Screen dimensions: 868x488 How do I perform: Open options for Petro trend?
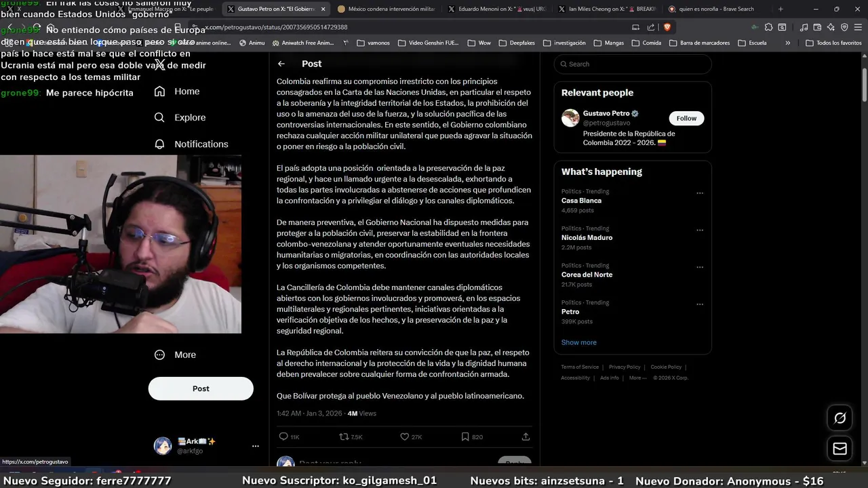click(x=700, y=304)
